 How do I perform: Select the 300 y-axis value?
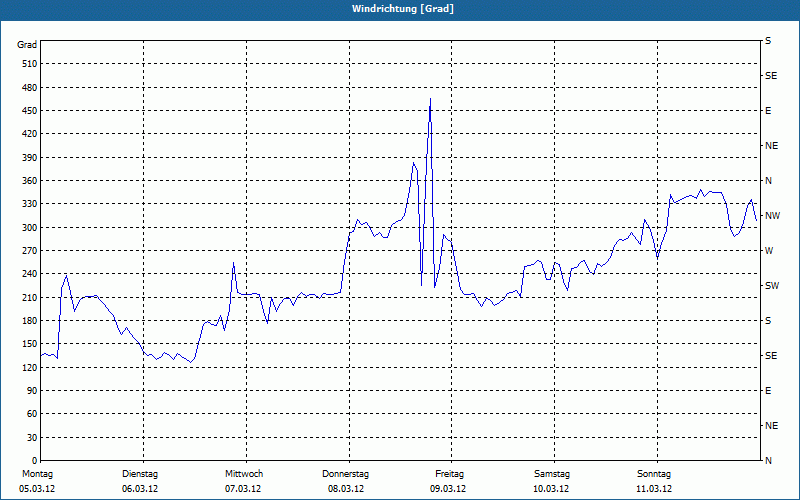(30, 228)
